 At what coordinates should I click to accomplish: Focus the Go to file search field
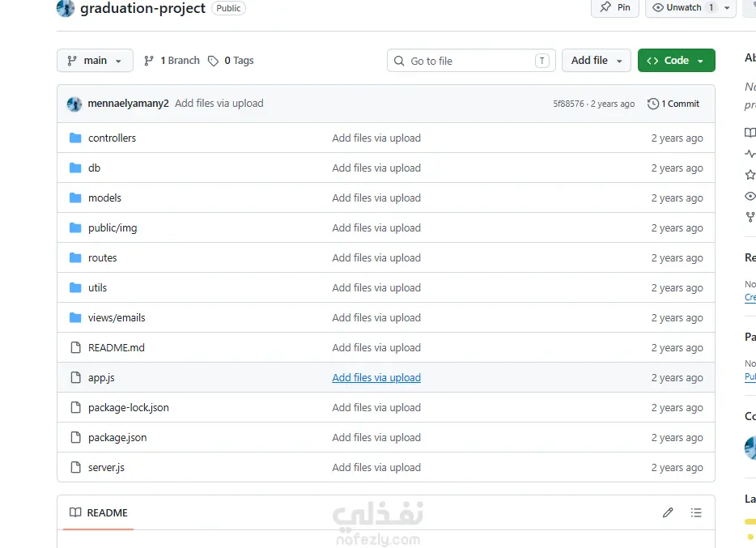[471, 61]
